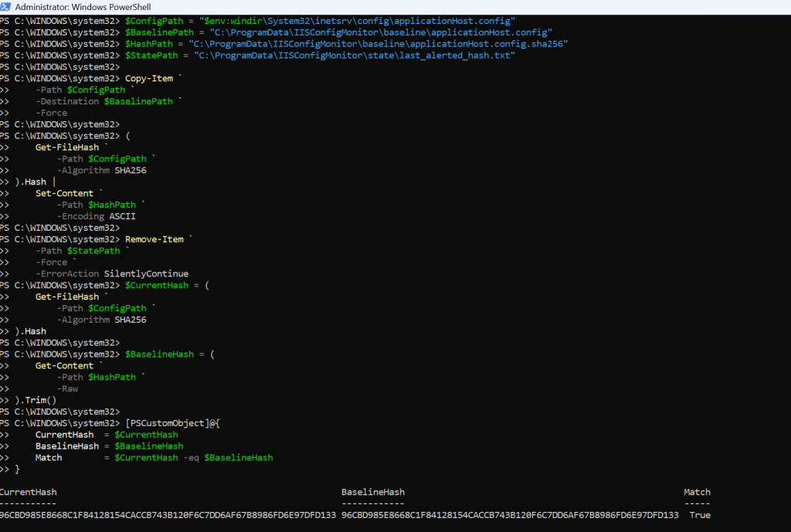Click the '$CurrentHash -eq $BaselineHash' expression
This screenshot has height=532, width=791.
pos(194,458)
